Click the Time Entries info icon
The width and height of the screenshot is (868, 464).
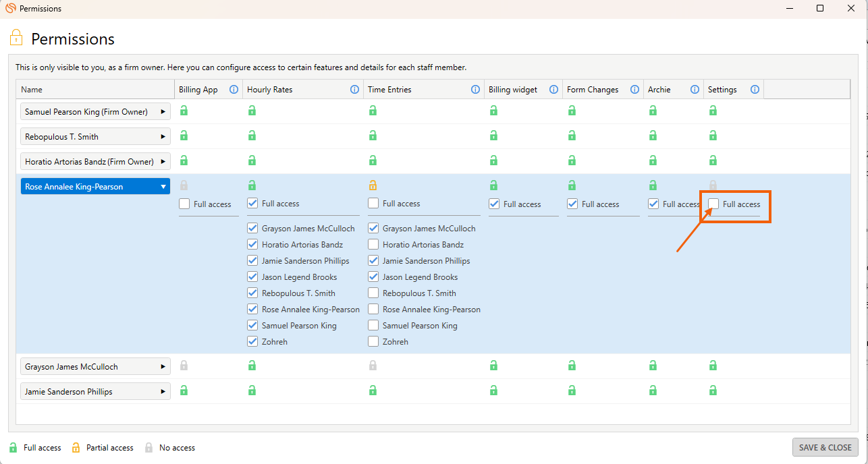(x=475, y=89)
